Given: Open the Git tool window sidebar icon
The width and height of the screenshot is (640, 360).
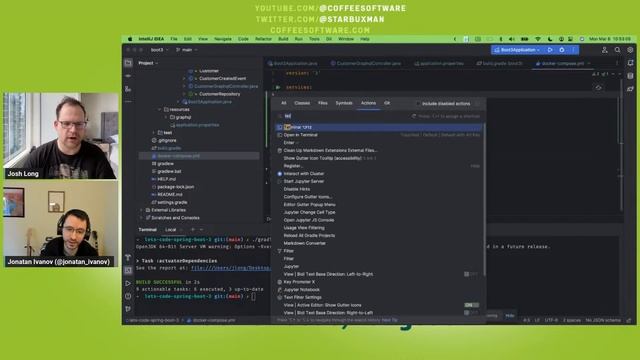Looking at the screenshot, I should click(x=128, y=309).
